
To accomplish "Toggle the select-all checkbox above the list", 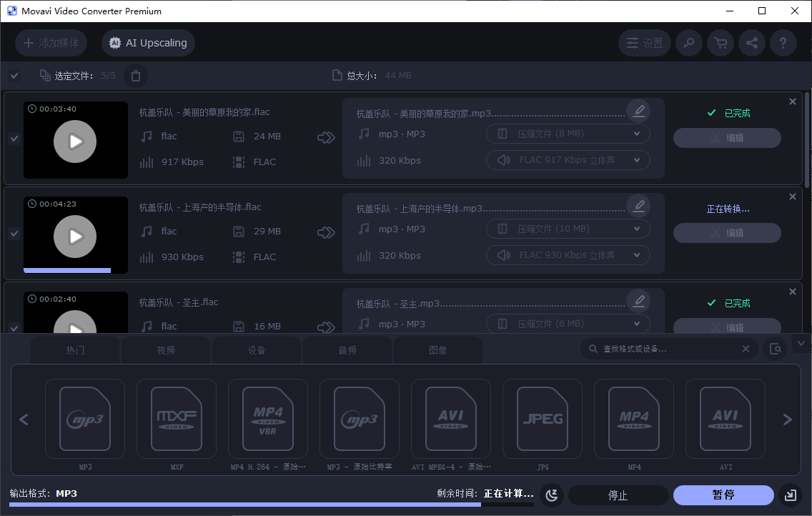I will pyautogui.click(x=14, y=75).
